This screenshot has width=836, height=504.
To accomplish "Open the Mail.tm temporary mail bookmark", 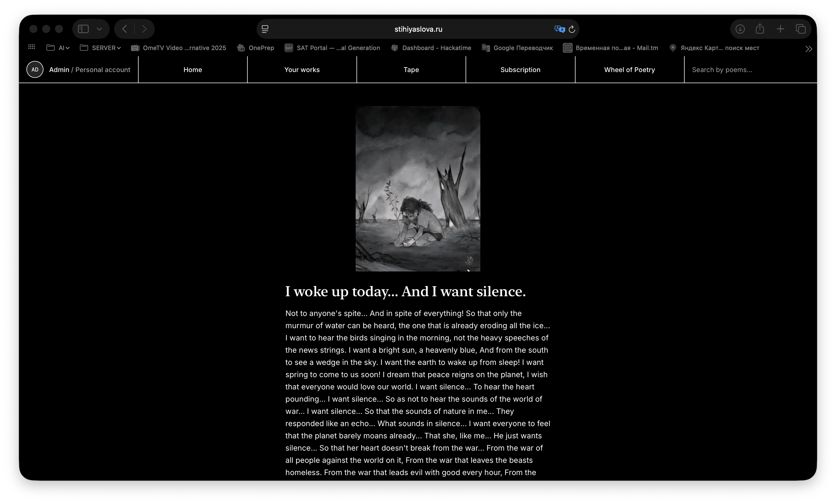I will click(610, 48).
